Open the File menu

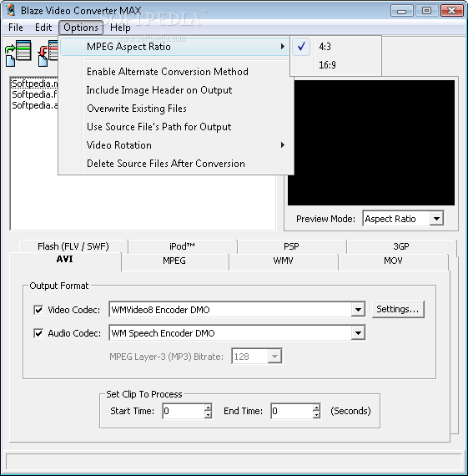16,28
